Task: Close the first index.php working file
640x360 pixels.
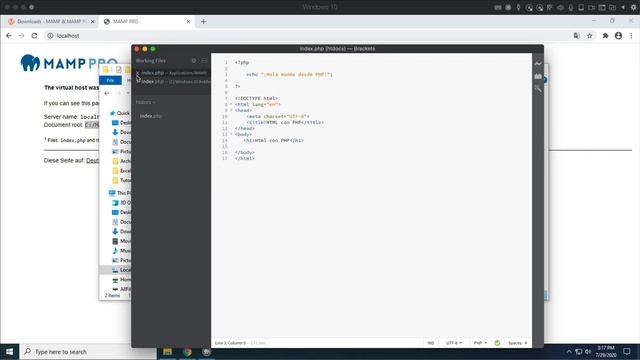Action: pyautogui.click(x=138, y=73)
